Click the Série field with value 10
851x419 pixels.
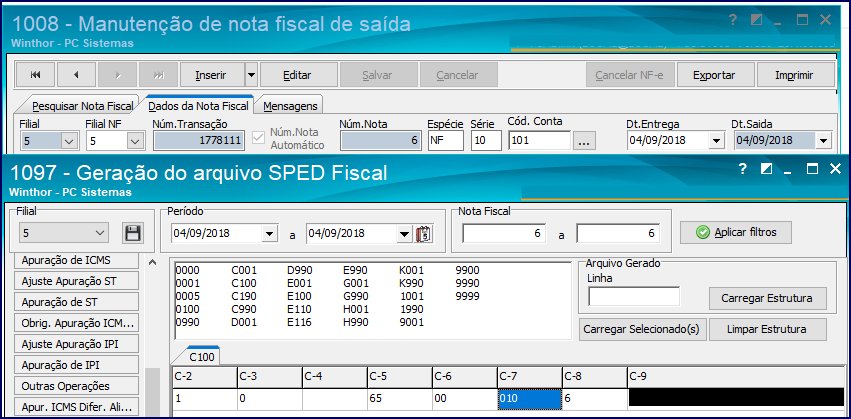pyautogui.click(x=486, y=141)
